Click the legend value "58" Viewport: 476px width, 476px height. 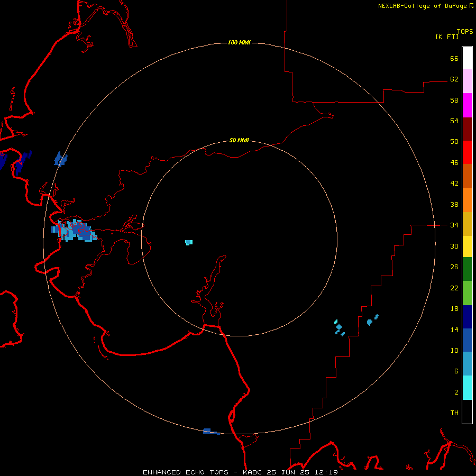[454, 100]
